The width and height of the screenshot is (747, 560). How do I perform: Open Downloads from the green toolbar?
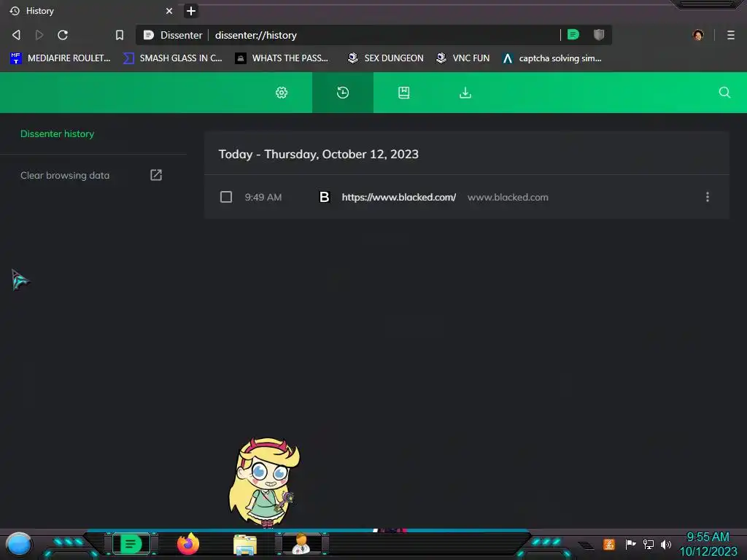coord(465,93)
